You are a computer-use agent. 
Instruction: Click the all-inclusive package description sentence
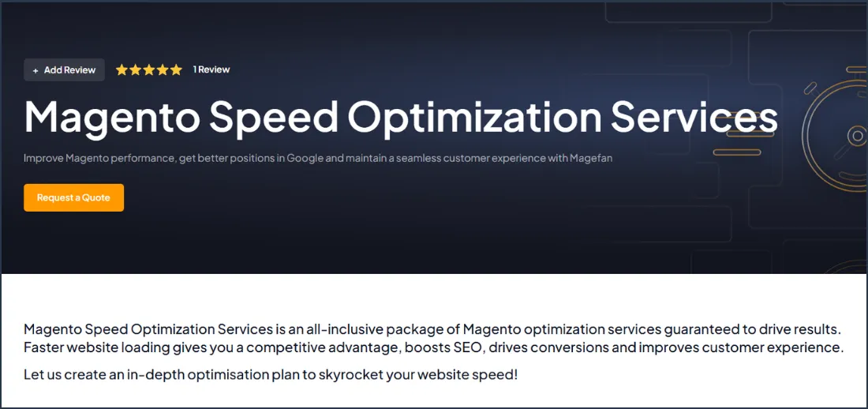pos(432,329)
